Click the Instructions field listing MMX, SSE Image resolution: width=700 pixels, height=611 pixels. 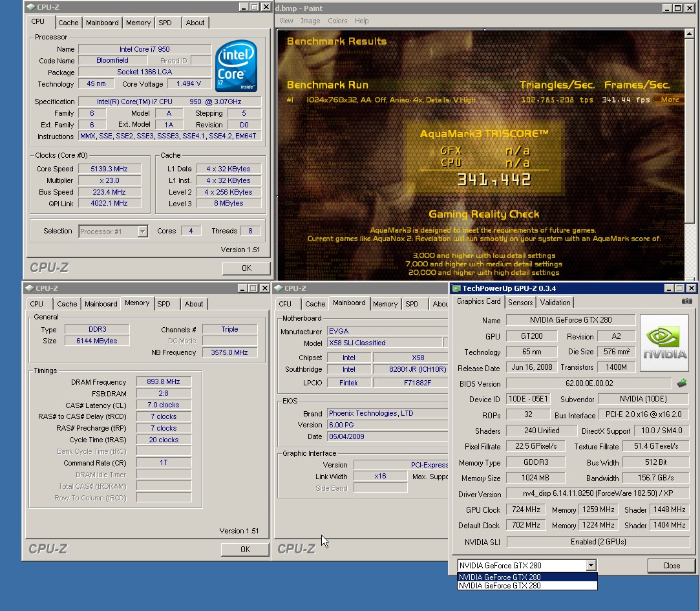click(169, 136)
